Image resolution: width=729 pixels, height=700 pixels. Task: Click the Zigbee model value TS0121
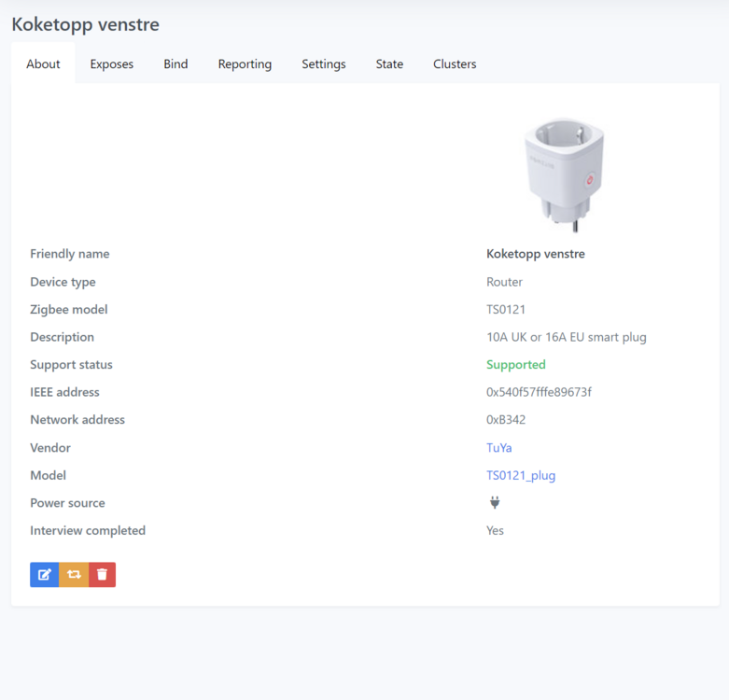coord(506,310)
